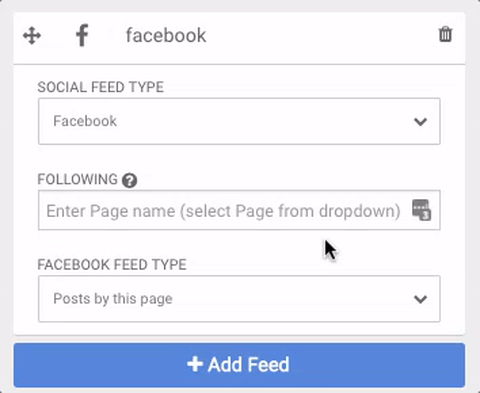Expand the Social Feed Type chevron arrow
The image size is (480, 393).
(420, 122)
